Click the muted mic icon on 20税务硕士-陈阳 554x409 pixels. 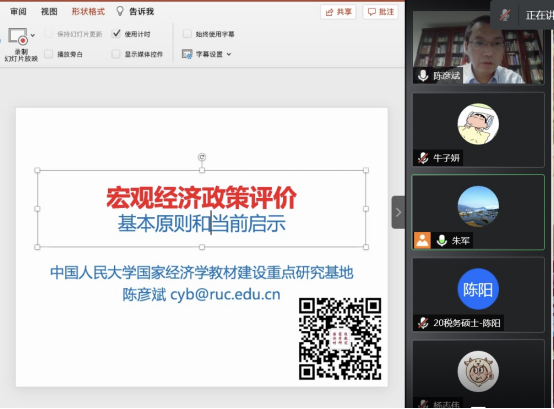tap(423, 322)
